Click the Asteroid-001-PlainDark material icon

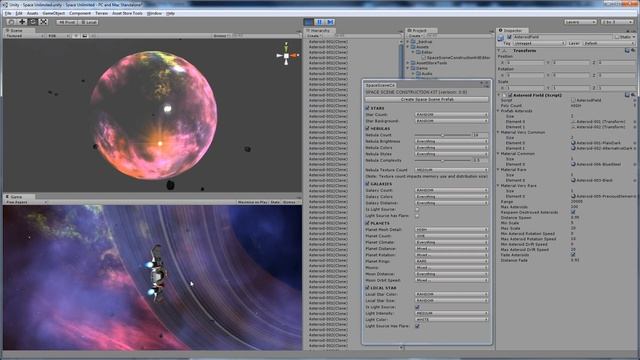coord(573,143)
